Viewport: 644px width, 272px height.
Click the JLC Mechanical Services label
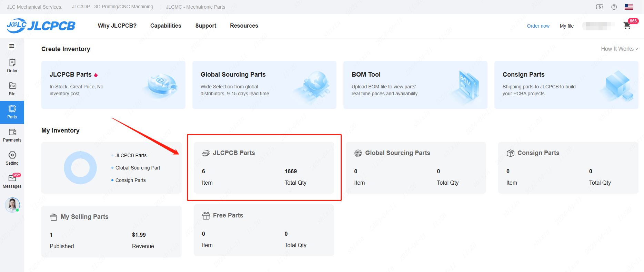pos(34,7)
